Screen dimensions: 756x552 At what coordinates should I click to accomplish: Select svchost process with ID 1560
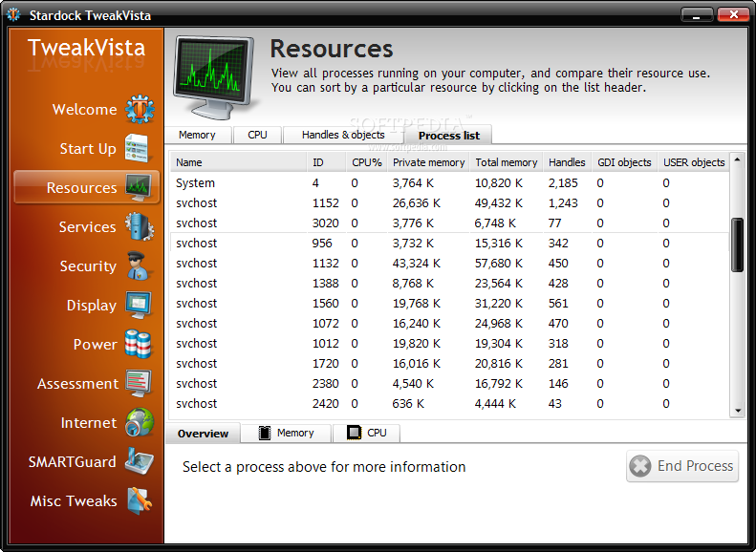tap(449, 304)
